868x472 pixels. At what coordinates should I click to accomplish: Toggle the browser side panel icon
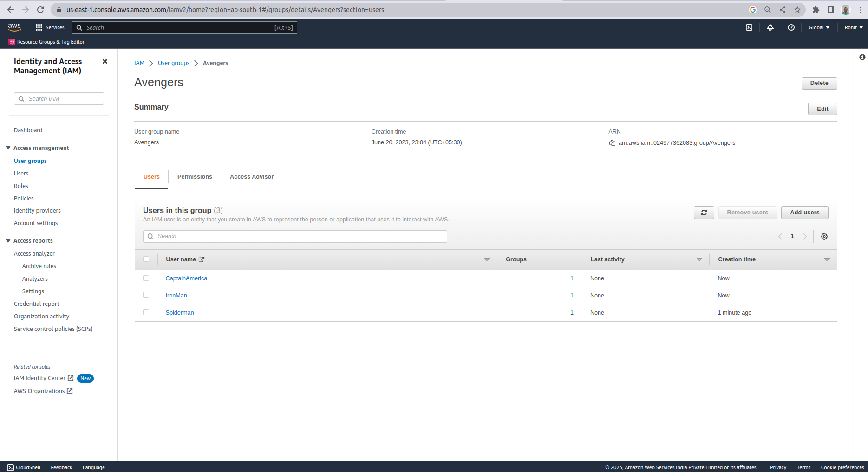(831, 10)
